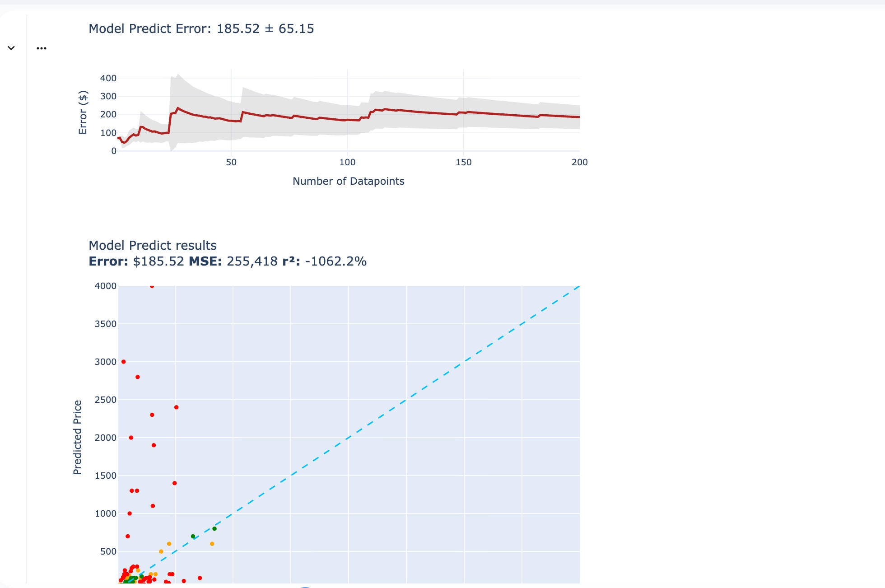
Task: Click the 1500 tick on Predicted Price axis
Action: [106, 476]
